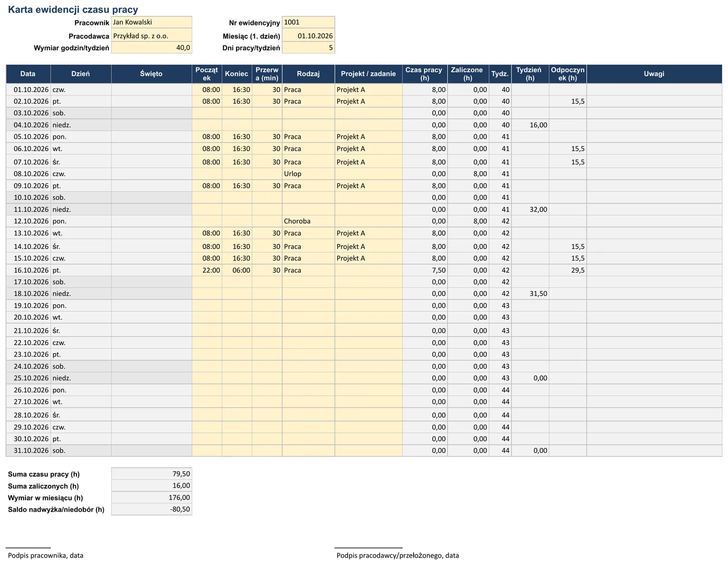The height and width of the screenshot is (565, 728).
Task: Click weekly total 31,50 on 18.10.2026
Action: [530, 294]
